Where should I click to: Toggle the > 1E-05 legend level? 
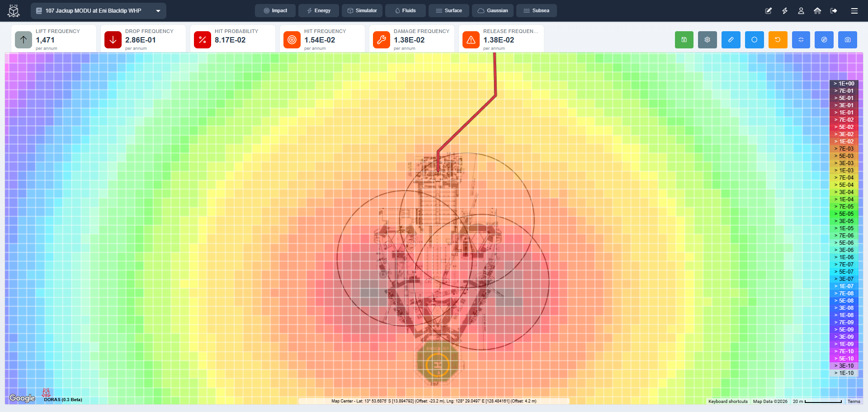pos(844,228)
